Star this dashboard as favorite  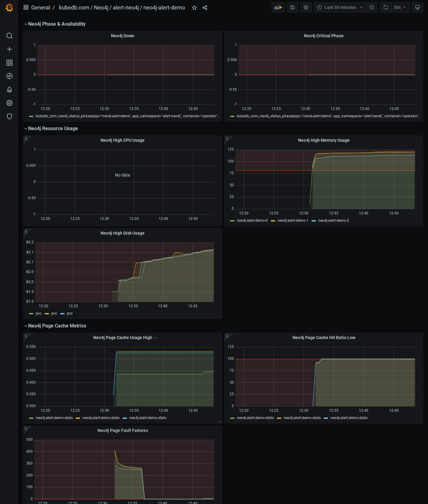(194, 8)
